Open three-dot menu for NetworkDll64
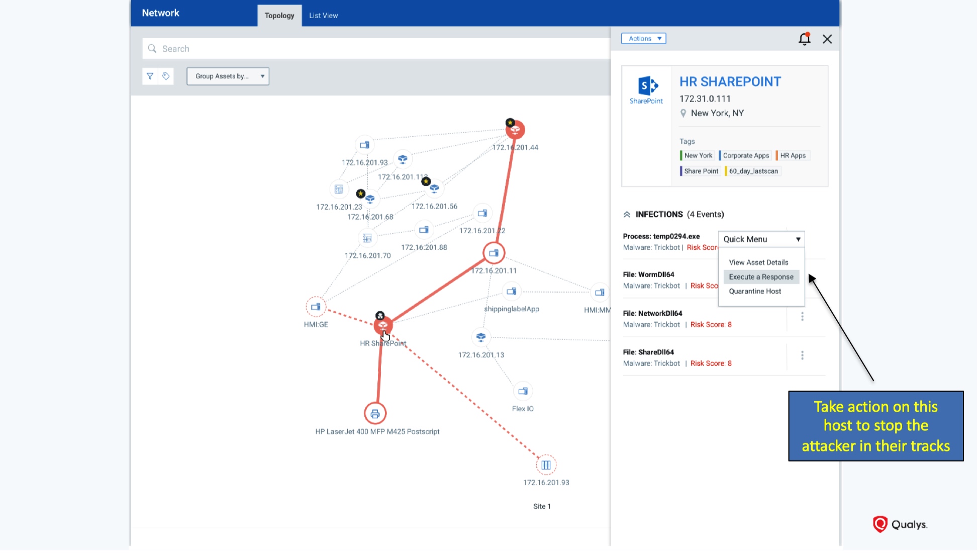Image resolution: width=980 pixels, height=553 pixels. 802,316
